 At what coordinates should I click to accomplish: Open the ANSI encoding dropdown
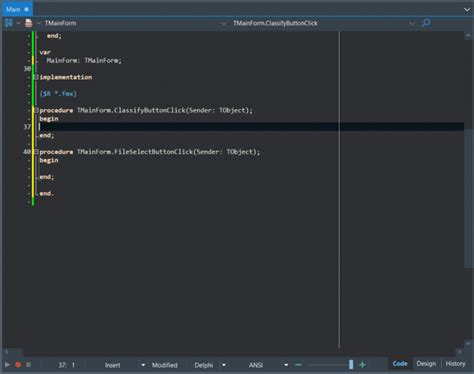pos(286,365)
